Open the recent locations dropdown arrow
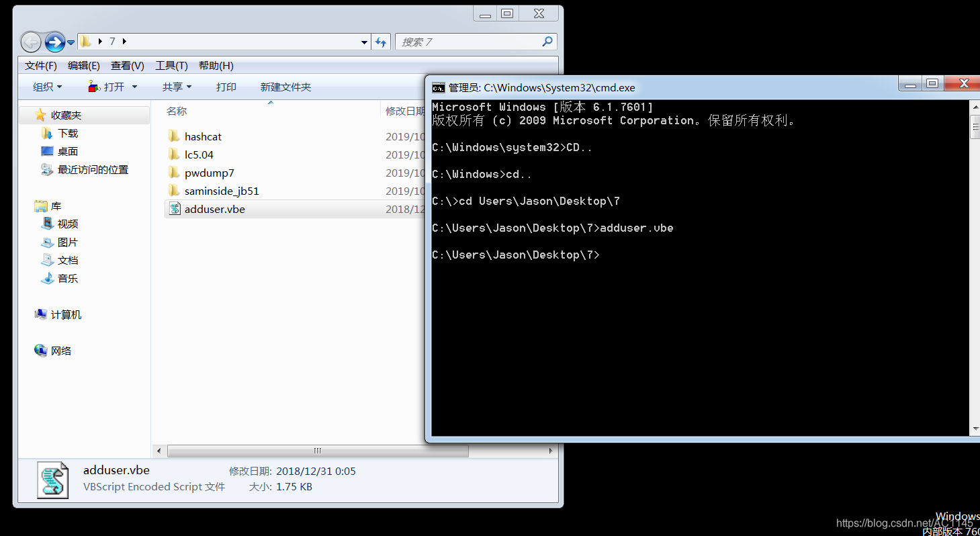980x536 pixels. pos(71,42)
